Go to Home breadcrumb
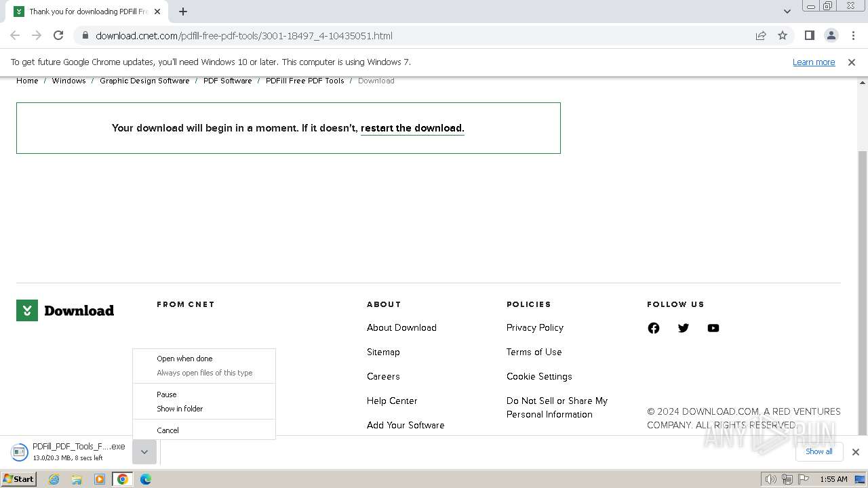Viewport: 868px width, 488px height. [27, 81]
